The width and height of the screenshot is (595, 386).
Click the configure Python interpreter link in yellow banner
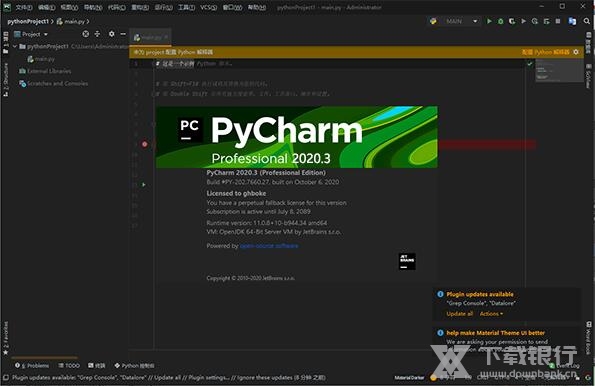pyautogui.click(x=546, y=52)
